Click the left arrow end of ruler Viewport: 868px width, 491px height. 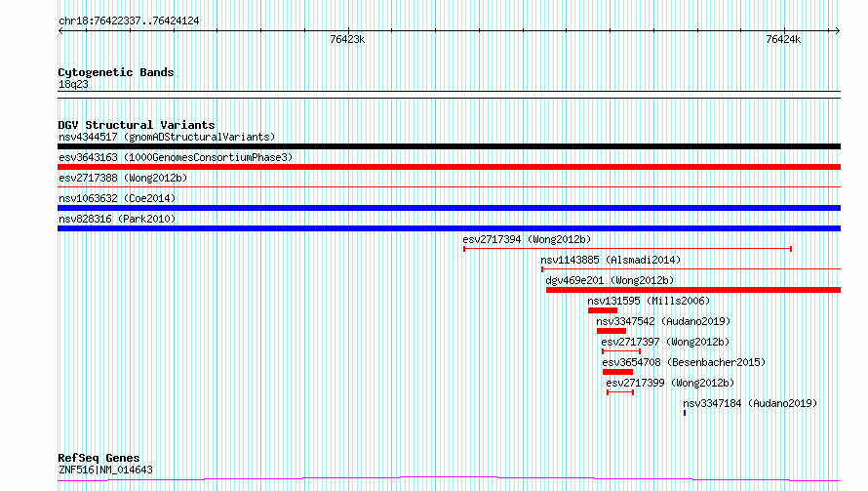pos(60,30)
